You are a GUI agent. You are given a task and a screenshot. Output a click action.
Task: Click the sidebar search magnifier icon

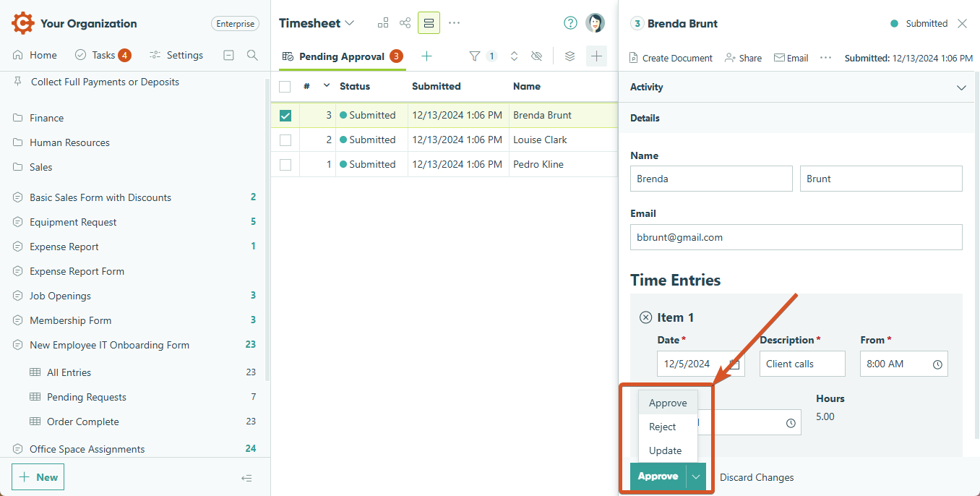(252, 55)
